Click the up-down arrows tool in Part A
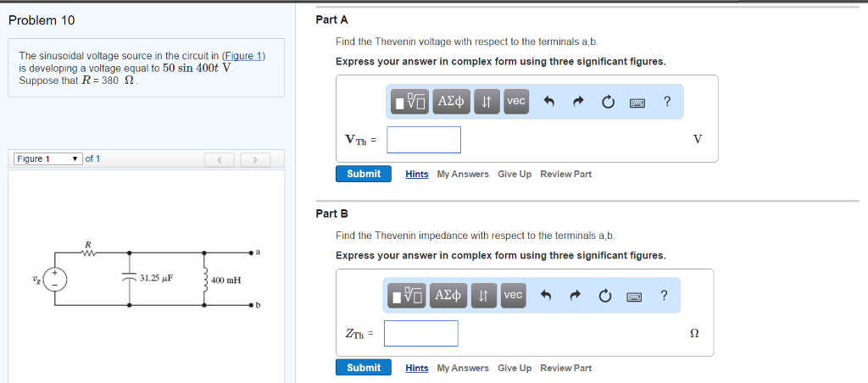This screenshot has height=383, width=868. [x=487, y=102]
